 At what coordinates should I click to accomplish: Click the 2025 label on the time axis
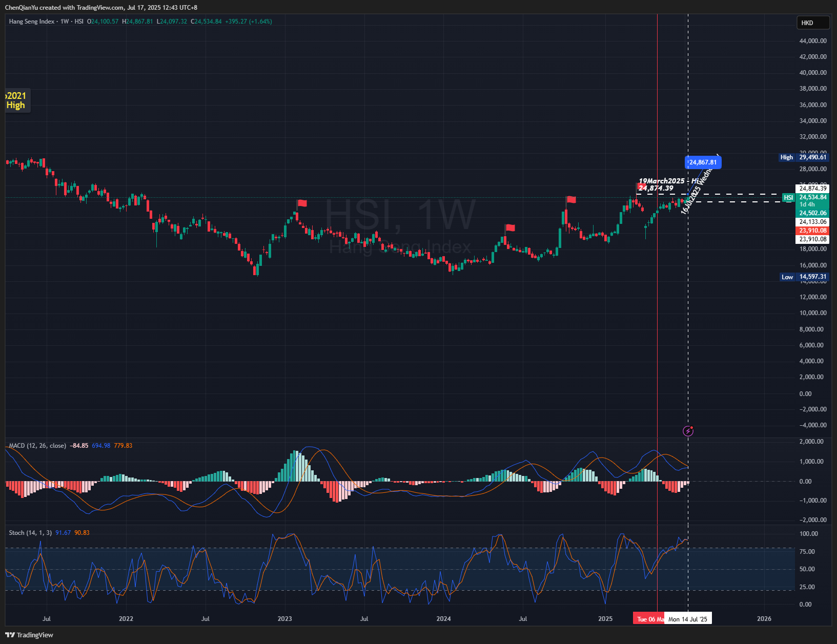(x=605, y=619)
